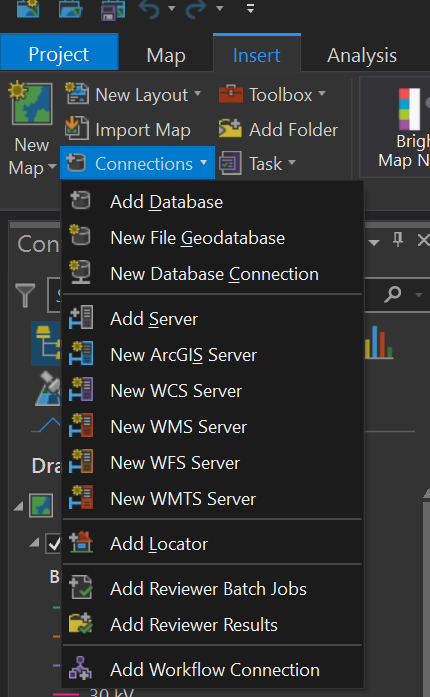
Task: Click the Save Project icon in quick access toolbar
Action: [112, 10]
